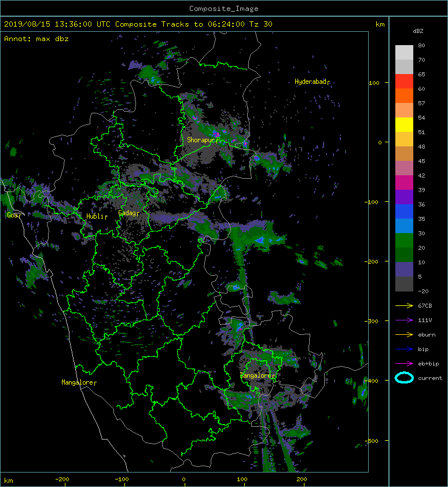Click the cyan ellipse icon beside current

pyautogui.click(x=404, y=378)
